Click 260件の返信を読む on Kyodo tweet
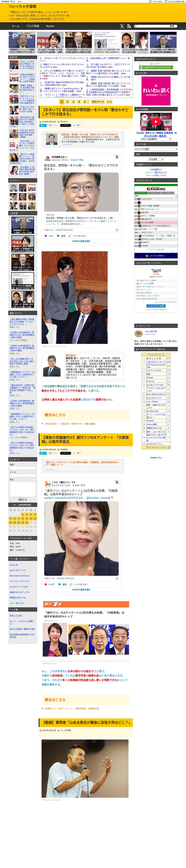This screenshot has height=868, width=186. click(x=81, y=241)
